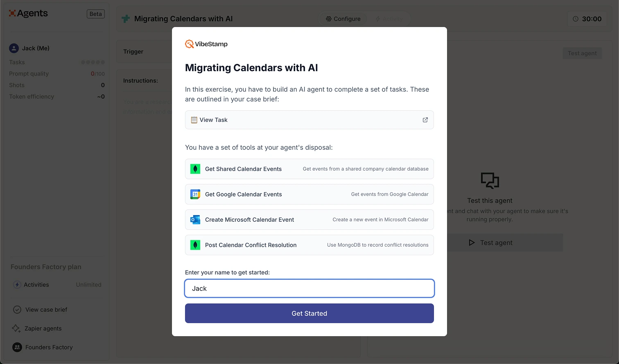This screenshot has height=364, width=619.
Task: Click the name input field
Action: click(309, 288)
